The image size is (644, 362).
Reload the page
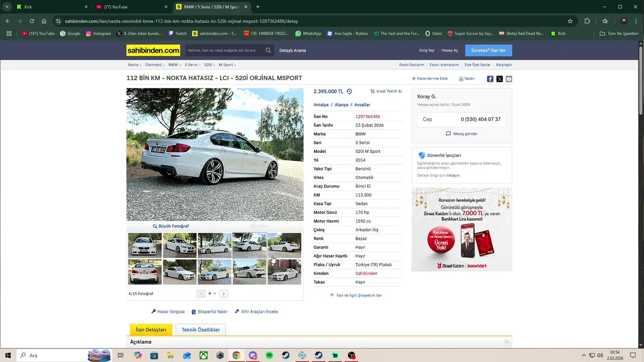32,21
